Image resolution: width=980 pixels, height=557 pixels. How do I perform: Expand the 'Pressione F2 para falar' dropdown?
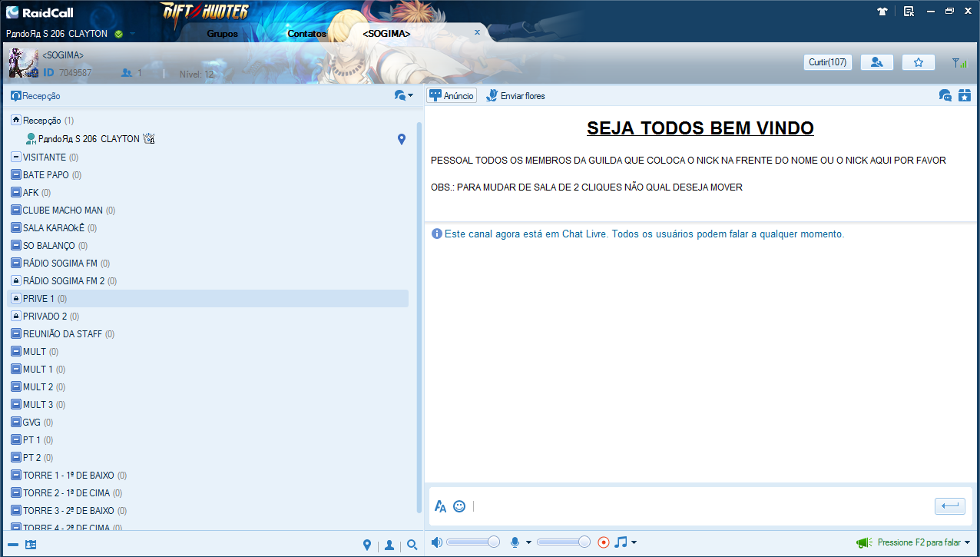968,542
